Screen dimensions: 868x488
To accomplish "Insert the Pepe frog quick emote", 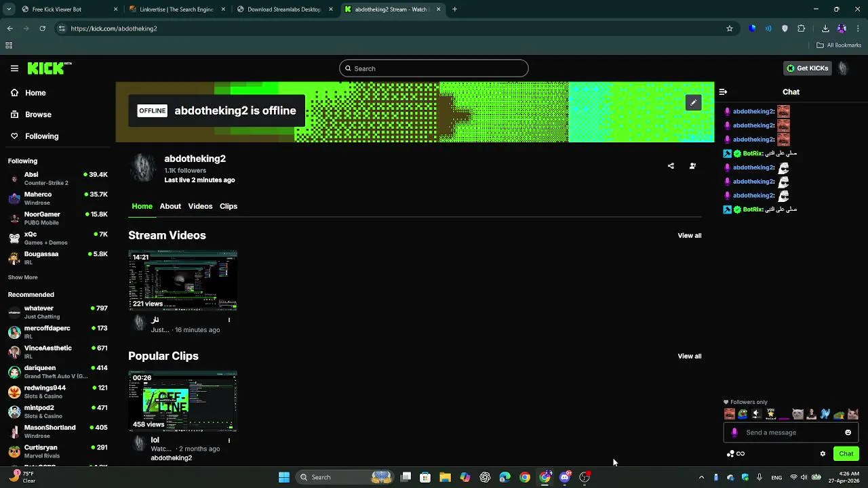I will (x=743, y=414).
